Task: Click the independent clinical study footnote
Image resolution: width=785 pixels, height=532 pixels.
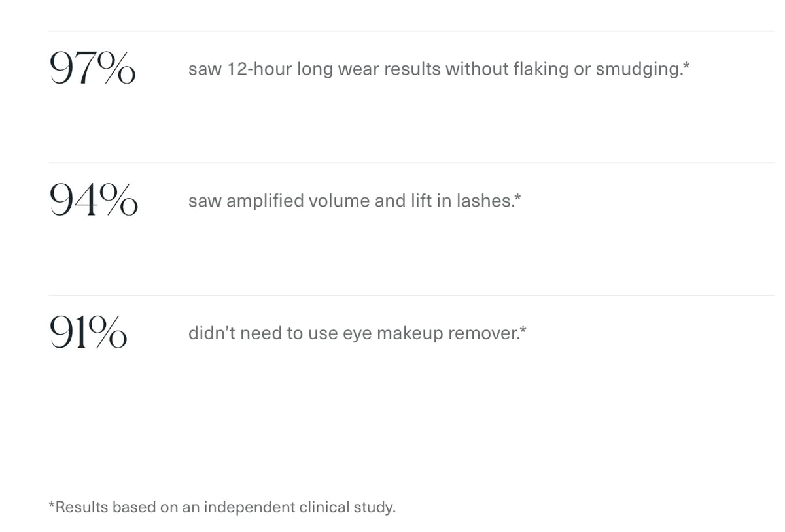Action: [x=222, y=507]
